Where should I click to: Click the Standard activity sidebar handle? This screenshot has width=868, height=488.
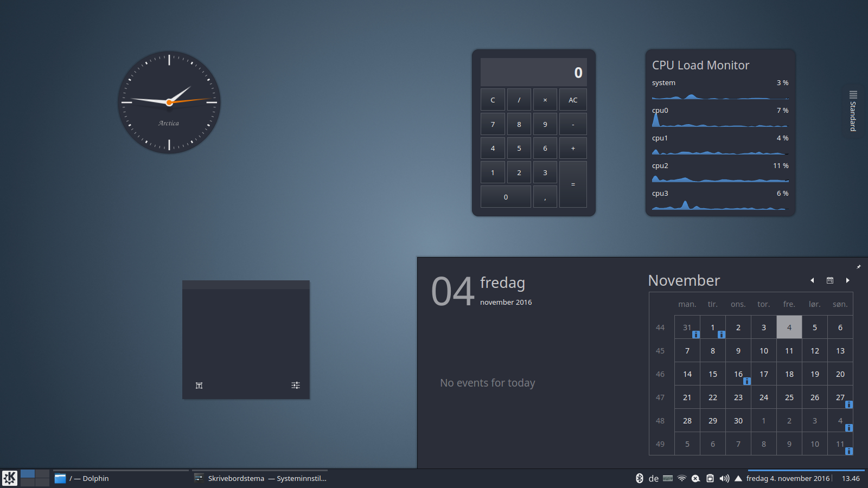pyautogui.click(x=853, y=111)
